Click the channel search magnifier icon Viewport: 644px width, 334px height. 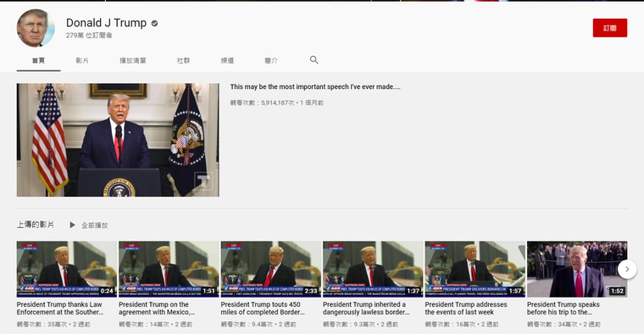314,60
